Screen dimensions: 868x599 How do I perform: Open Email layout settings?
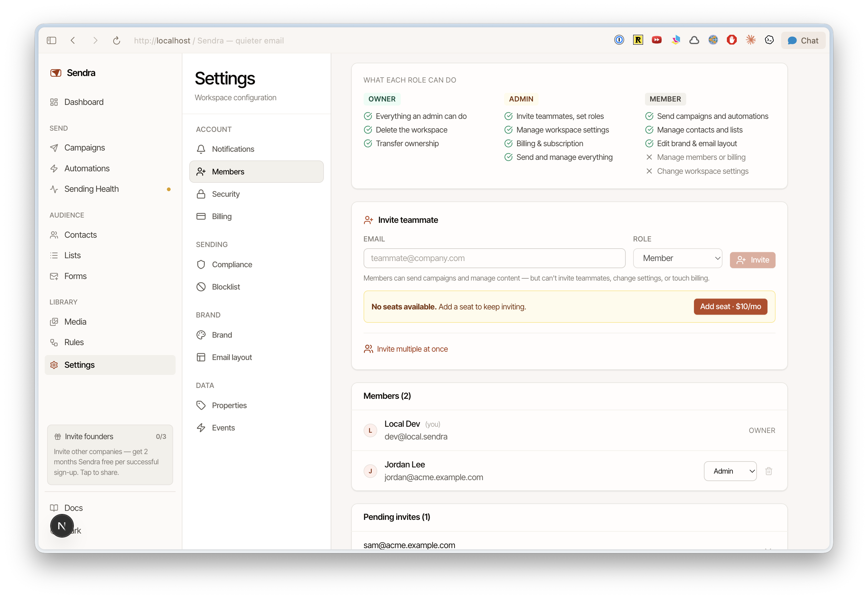point(257,357)
